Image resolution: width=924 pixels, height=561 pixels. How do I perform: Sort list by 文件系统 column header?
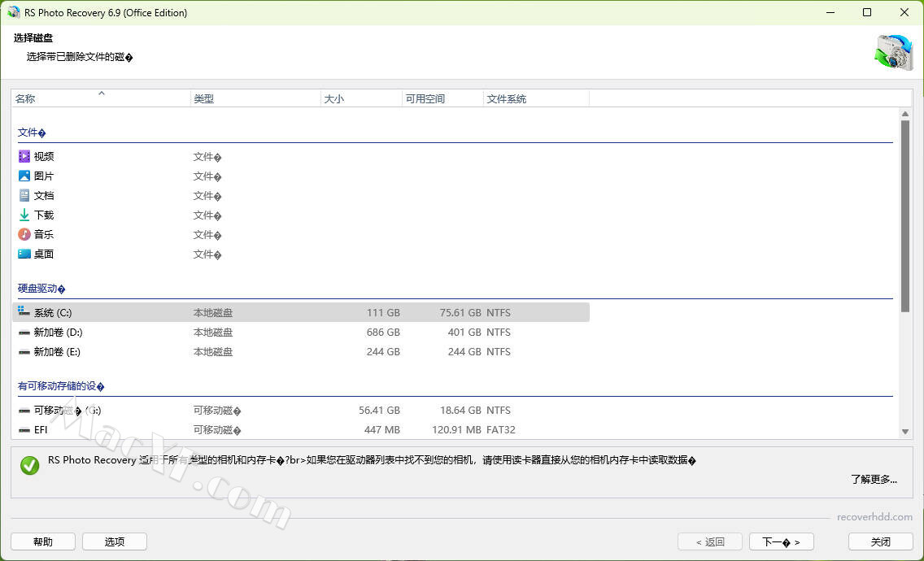(536, 98)
